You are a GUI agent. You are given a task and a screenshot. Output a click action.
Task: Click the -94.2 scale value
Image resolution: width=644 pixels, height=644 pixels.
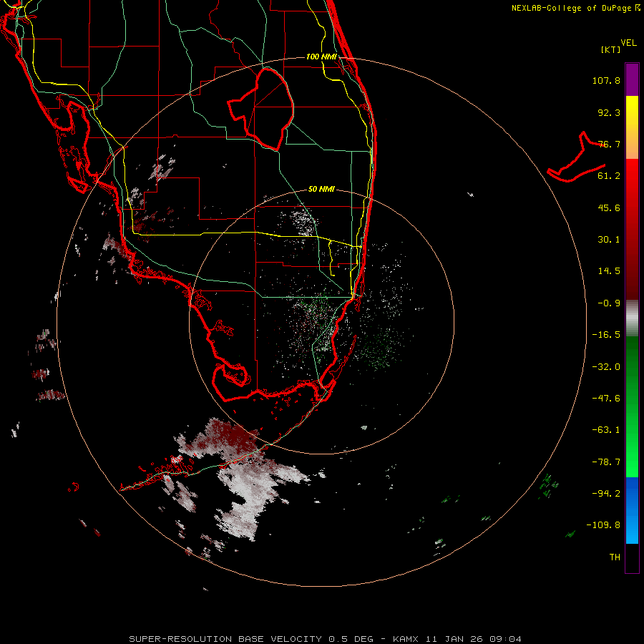pos(606,493)
